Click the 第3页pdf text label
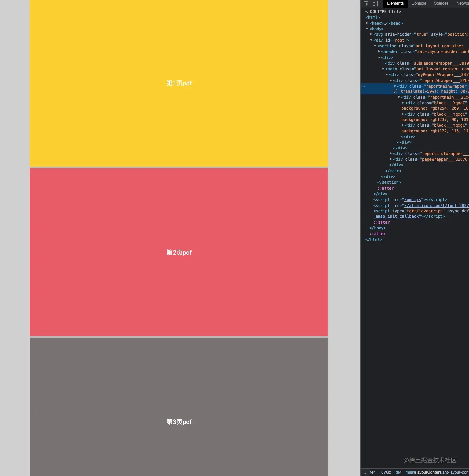The image size is (469, 476). point(179,422)
